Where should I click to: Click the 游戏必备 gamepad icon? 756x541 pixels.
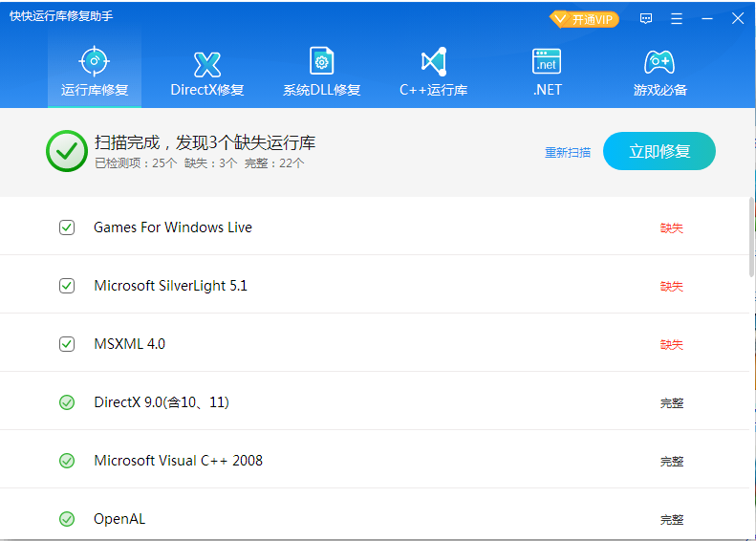[659, 62]
